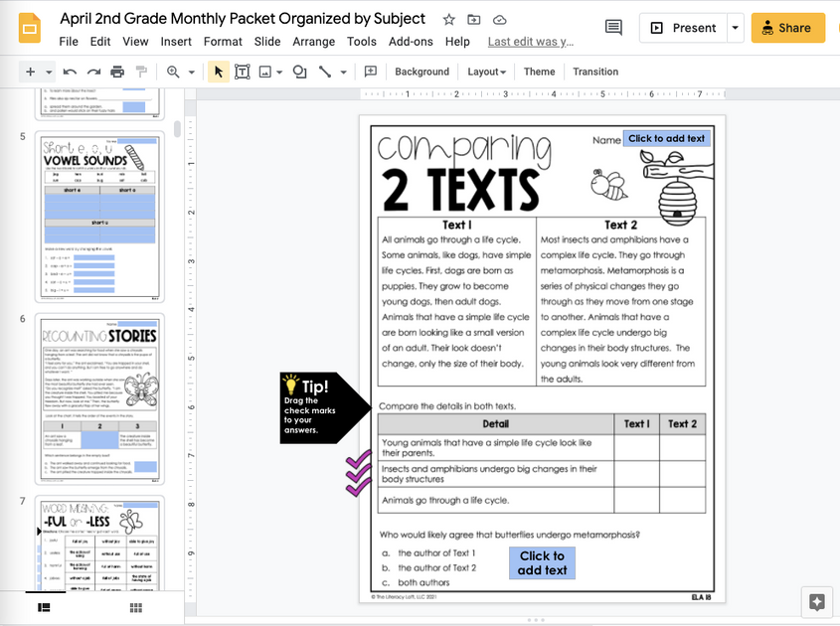
Task: Select slide 6 thumbnail Recounting Stories
Action: click(x=99, y=399)
